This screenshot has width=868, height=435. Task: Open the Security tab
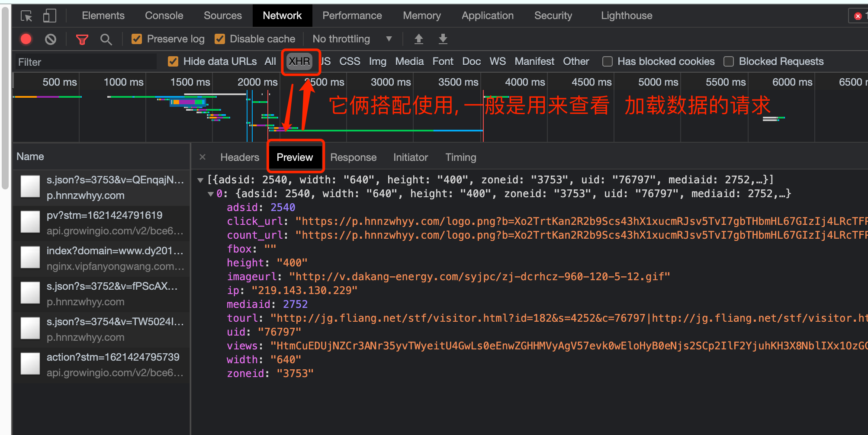553,16
